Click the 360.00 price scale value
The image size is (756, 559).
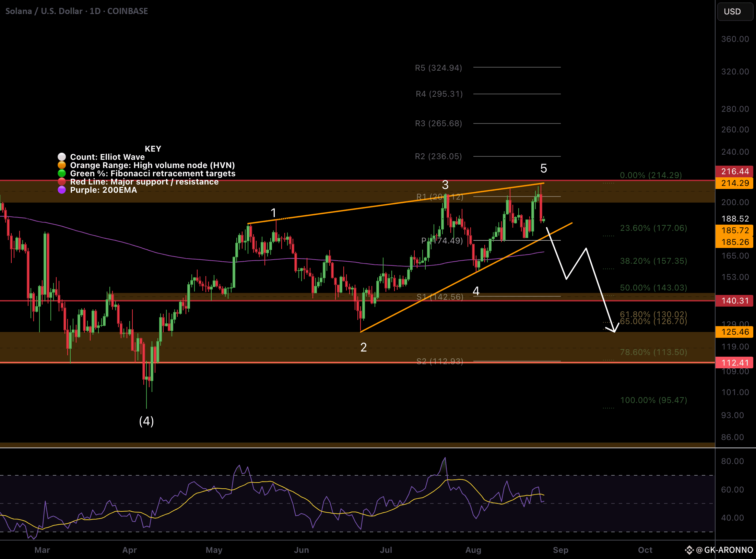[735, 39]
